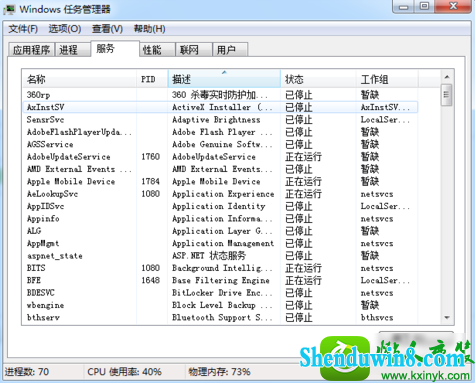The height and width of the screenshot is (383, 475).
Task: Click PID 1784 cell
Action: click(151, 181)
